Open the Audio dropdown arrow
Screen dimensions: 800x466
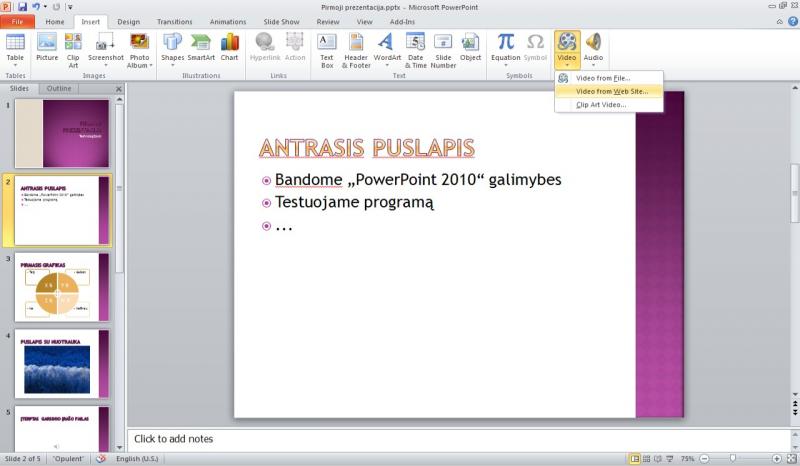pos(593,66)
